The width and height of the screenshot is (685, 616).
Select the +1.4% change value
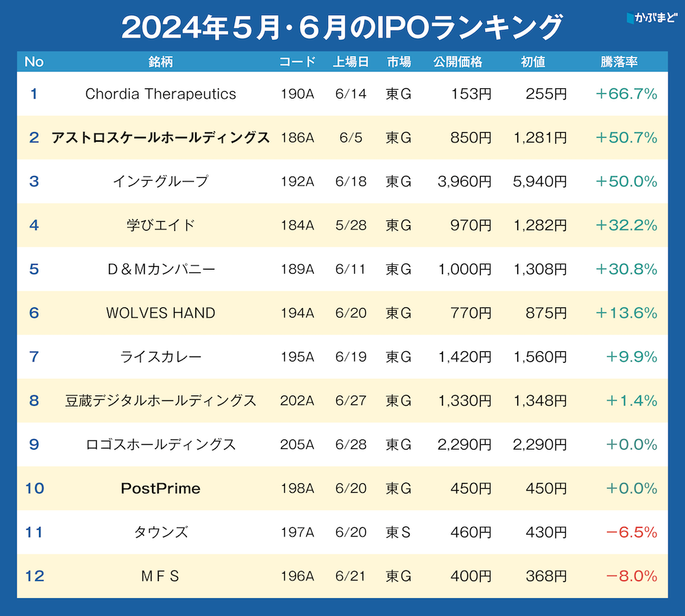coord(632,400)
